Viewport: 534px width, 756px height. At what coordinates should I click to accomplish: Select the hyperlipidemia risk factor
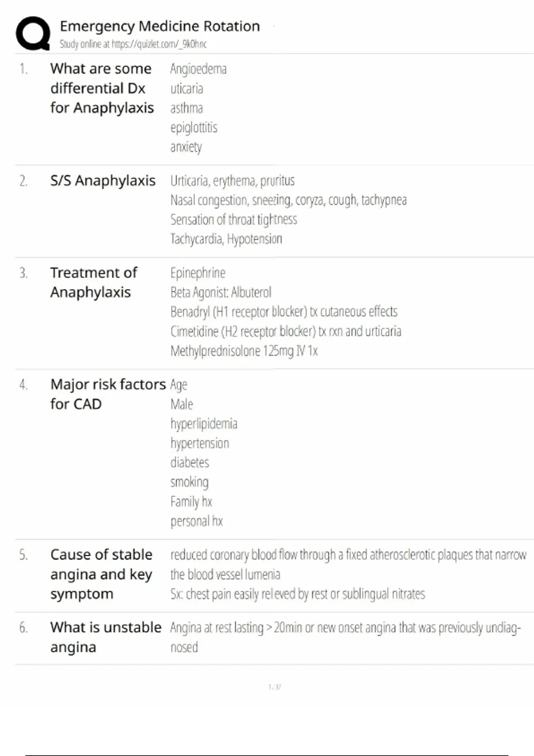tap(204, 423)
